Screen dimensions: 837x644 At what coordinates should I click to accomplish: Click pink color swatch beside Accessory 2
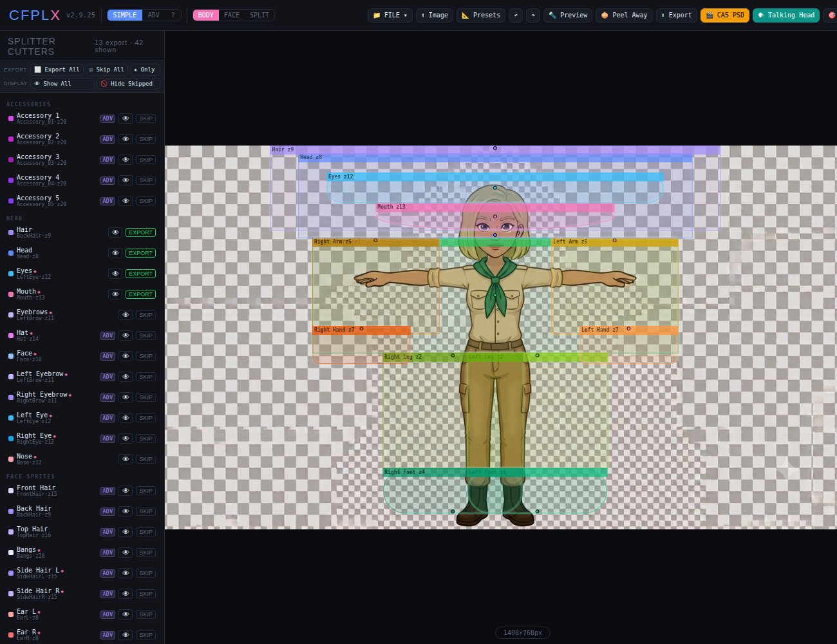click(x=10, y=139)
